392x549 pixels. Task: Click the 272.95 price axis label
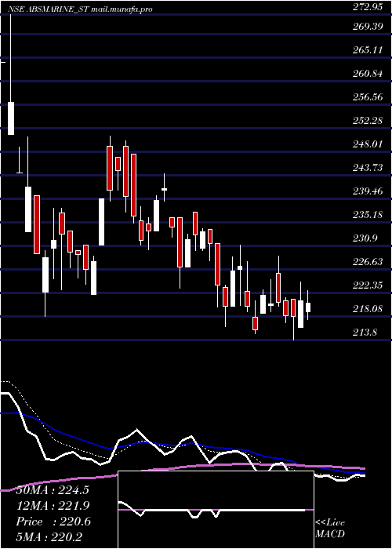[367, 8]
